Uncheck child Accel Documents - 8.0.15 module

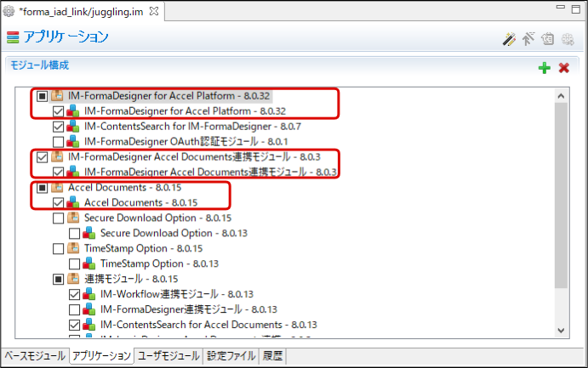click(58, 203)
